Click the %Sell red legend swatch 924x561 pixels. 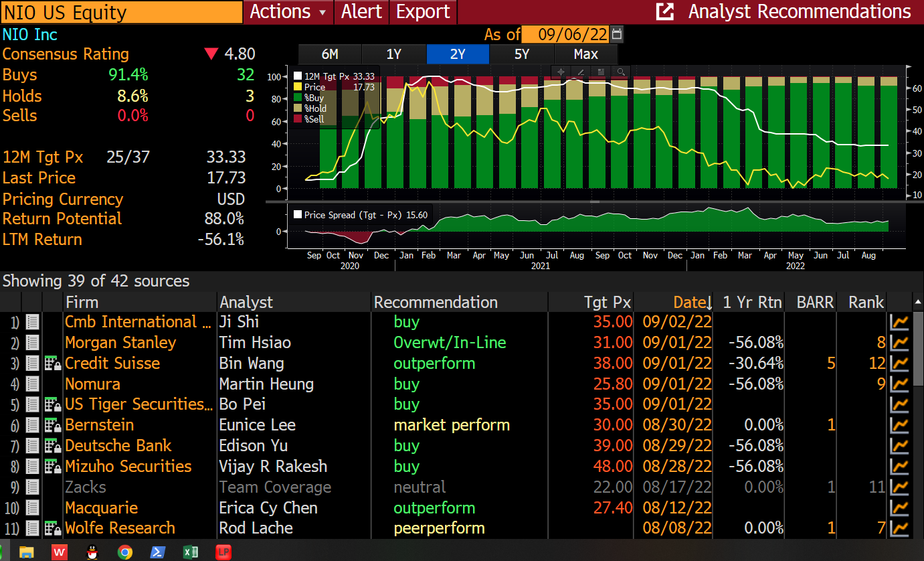tap(298, 119)
